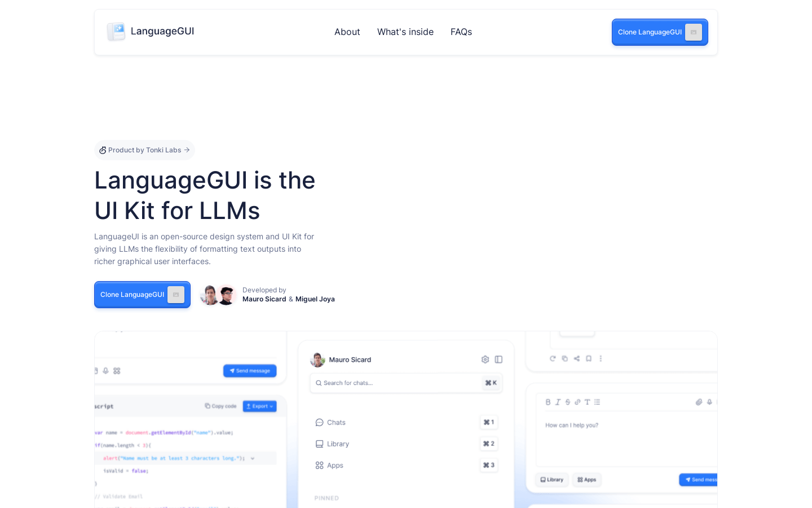Click the apps grid icon beside the left microphone
The height and width of the screenshot is (508, 812).
117,371
